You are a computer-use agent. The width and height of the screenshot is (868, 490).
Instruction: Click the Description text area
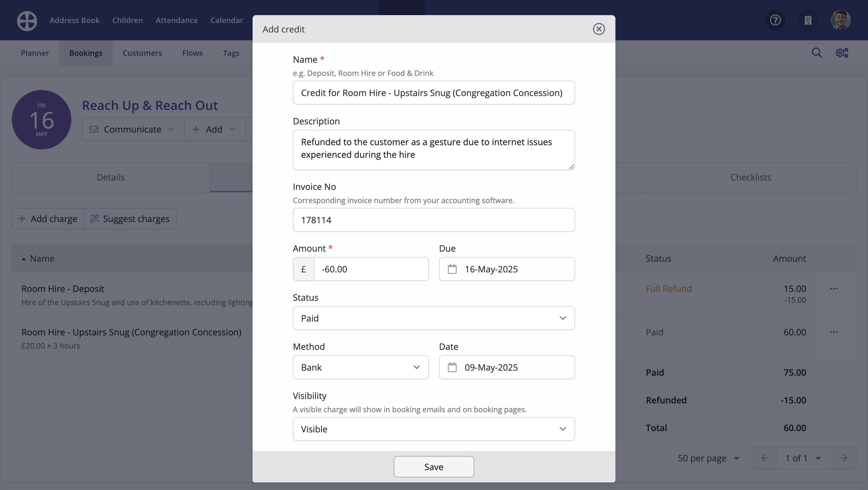tap(434, 150)
